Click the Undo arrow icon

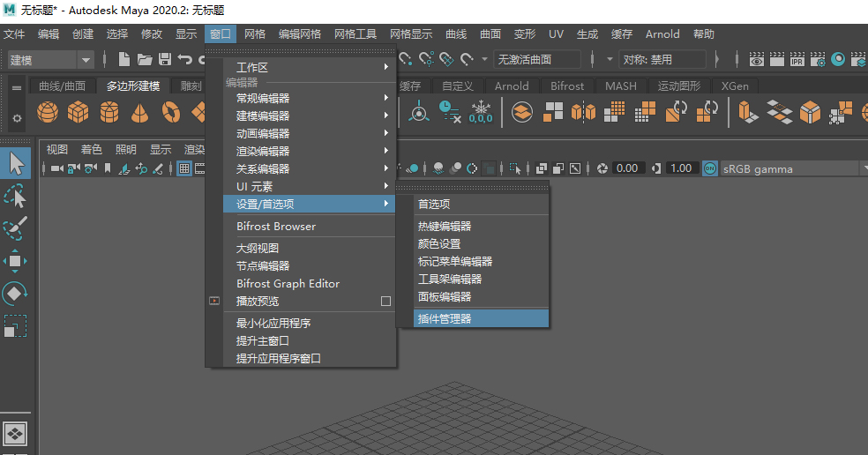pyautogui.click(x=185, y=59)
